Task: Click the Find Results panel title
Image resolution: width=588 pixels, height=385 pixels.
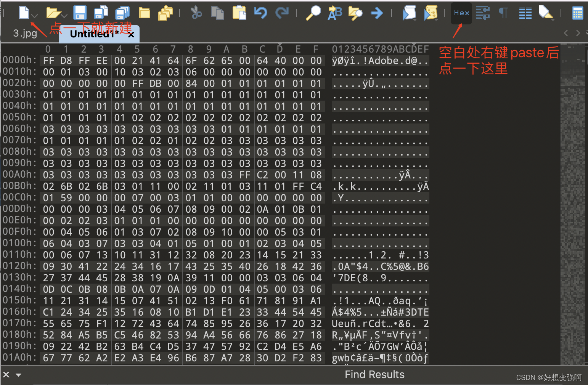Action: pos(374,374)
